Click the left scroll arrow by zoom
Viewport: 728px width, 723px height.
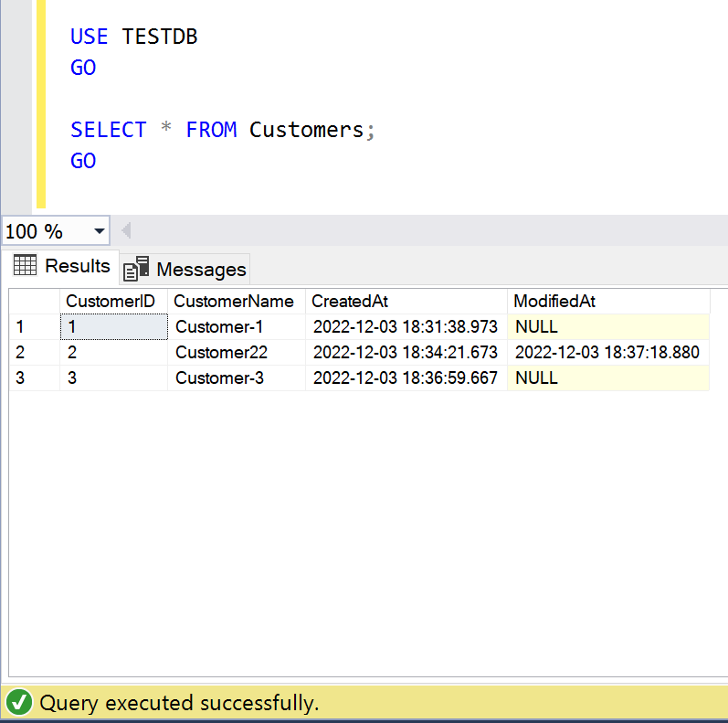click(126, 231)
